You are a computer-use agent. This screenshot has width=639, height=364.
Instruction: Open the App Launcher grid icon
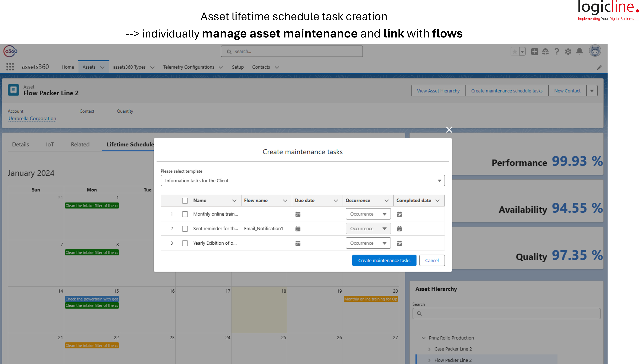[x=10, y=67]
